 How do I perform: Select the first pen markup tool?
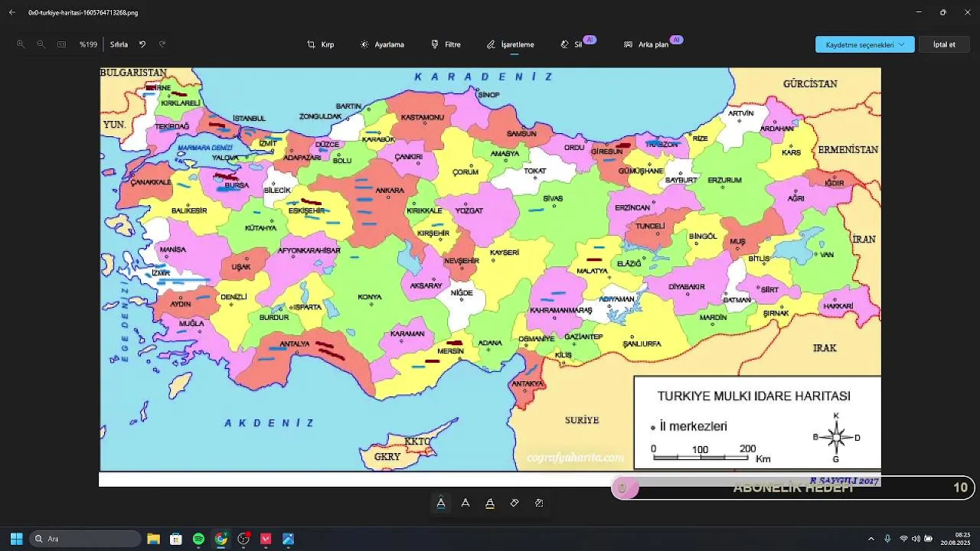coord(441,503)
